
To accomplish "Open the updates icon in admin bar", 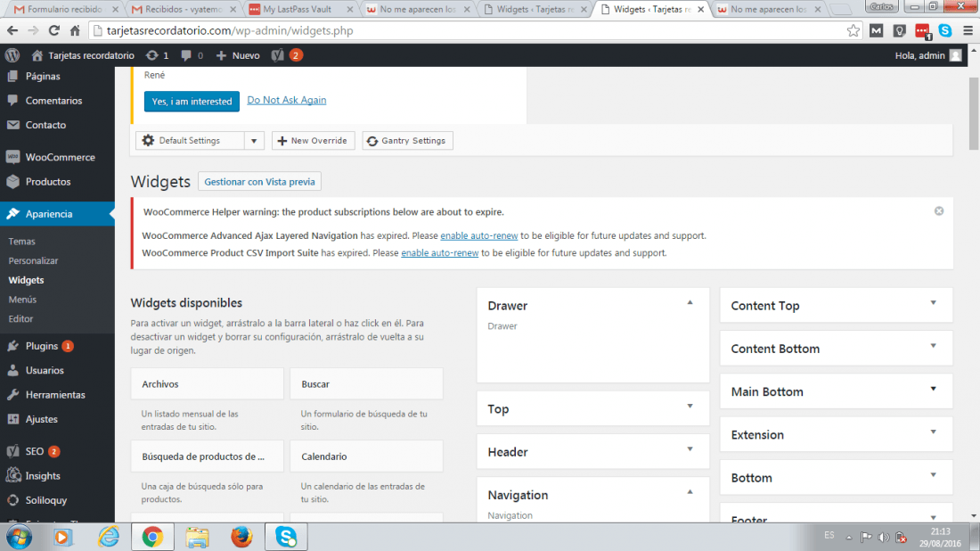I will point(151,55).
